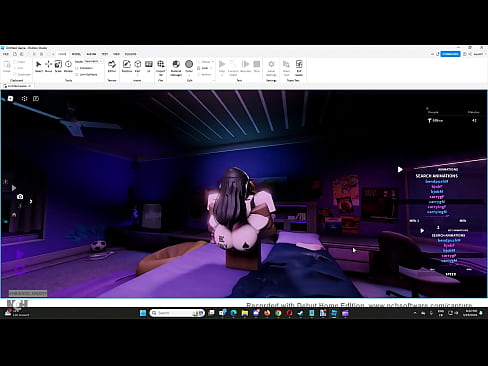Click the Import 3D icon
The image size is (488, 366).
(160, 68)
